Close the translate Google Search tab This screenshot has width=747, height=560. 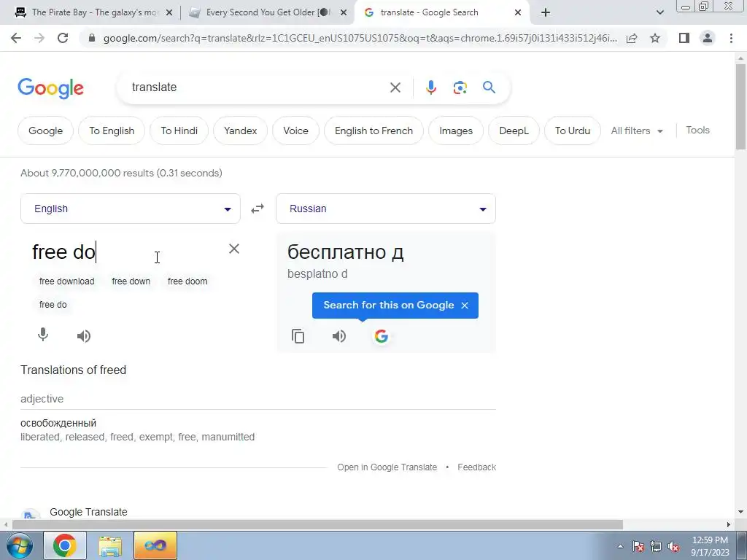click(518, 12)
